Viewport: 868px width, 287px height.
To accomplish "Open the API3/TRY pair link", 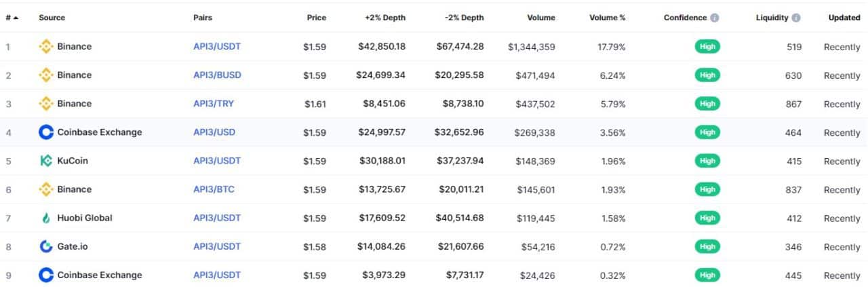I will click(214, 104).
